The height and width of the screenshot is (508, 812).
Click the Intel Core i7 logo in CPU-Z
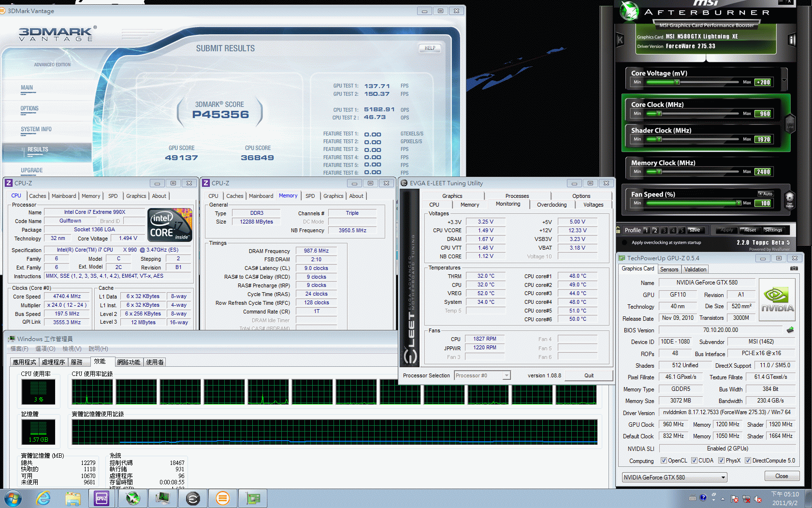tap(170, 225)
